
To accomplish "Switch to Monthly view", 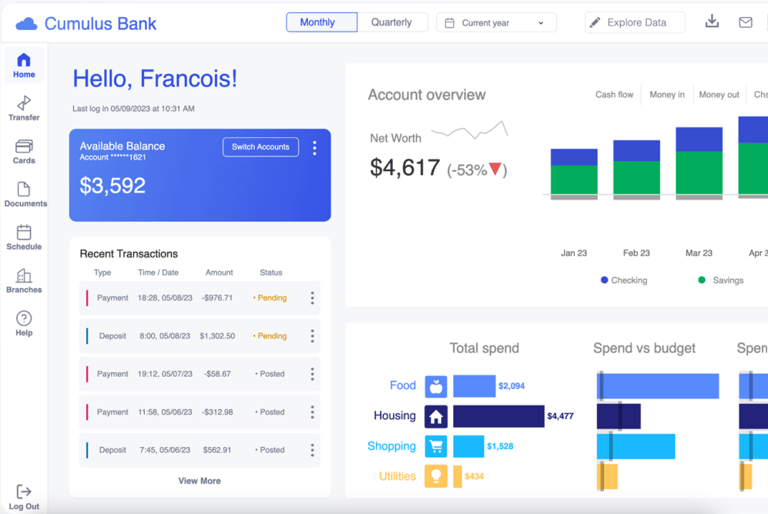I will (322, 23).
